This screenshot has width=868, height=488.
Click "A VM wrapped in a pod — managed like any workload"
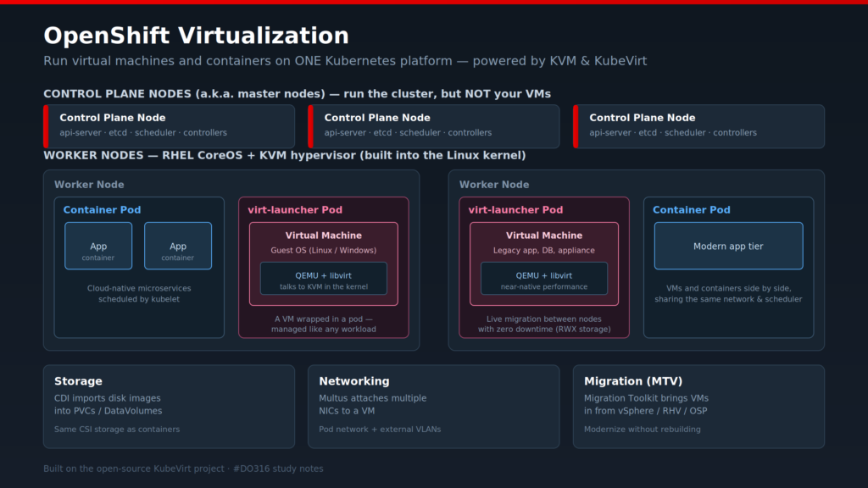click(323, 324)
